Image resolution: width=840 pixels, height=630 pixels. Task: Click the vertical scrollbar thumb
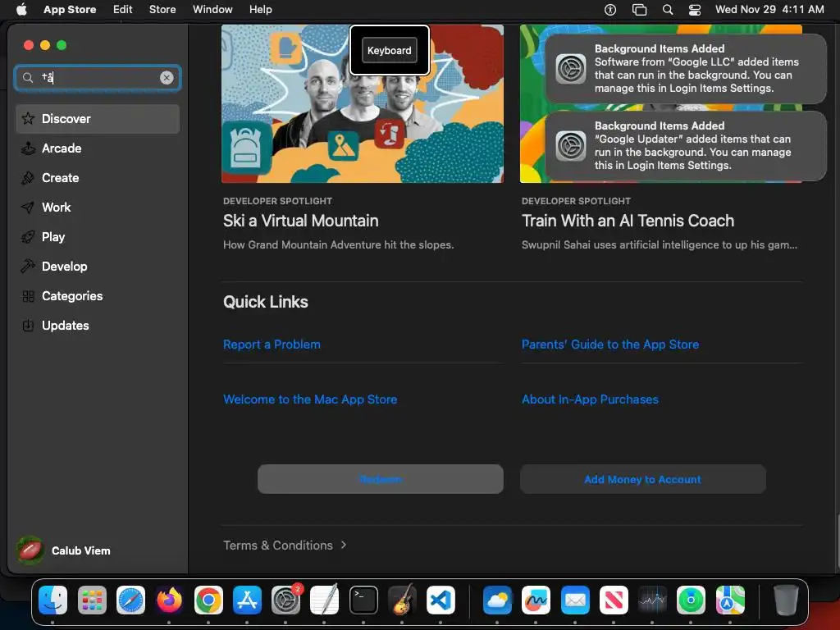[837, 541]
